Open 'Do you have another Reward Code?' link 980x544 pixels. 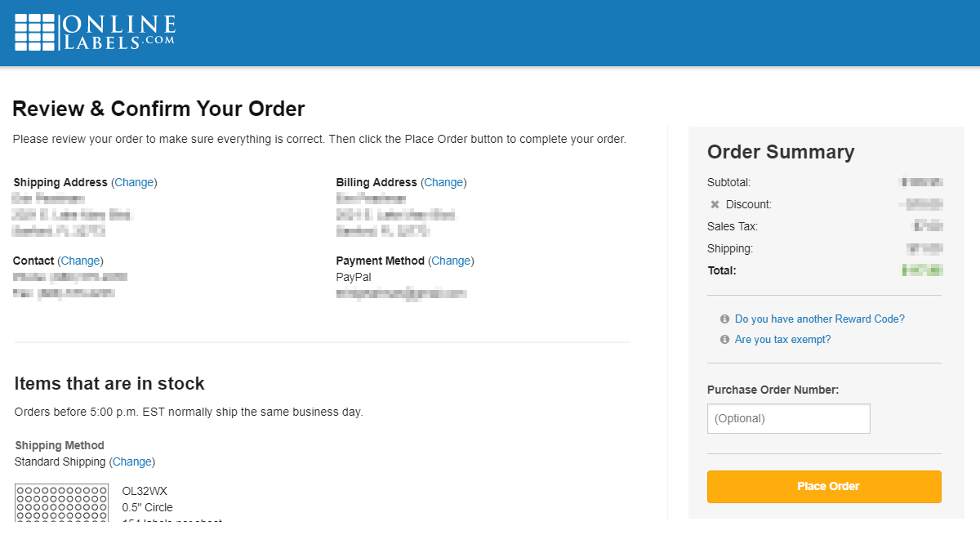tap(820, 319)
